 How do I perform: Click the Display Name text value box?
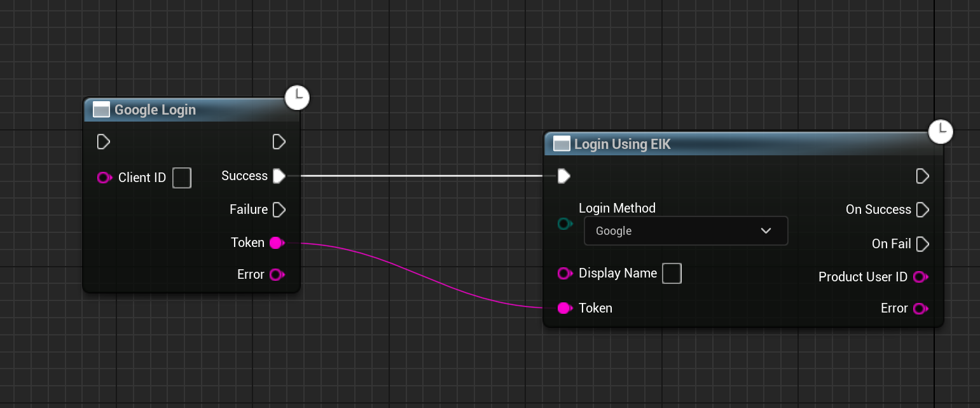tap(672, 274)
